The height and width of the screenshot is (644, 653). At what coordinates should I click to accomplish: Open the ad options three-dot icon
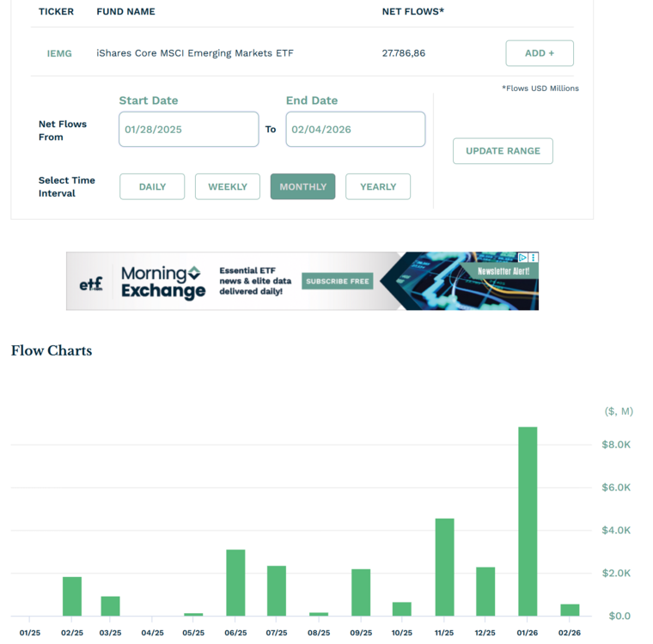(x=533, y=258)
